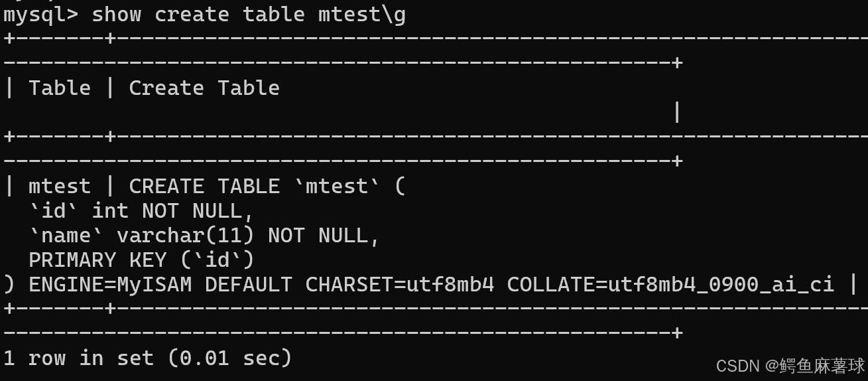Click the CSDN watermark text
Screen dimensions: 868x381
tap(738, 366)
